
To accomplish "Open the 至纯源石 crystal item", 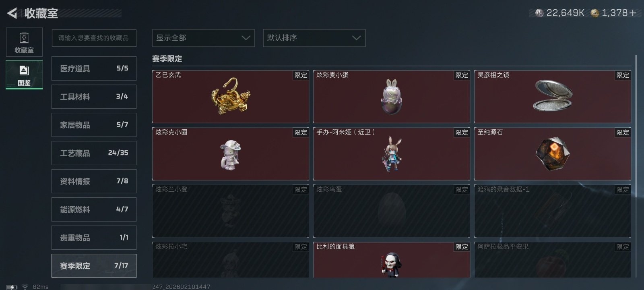I will [x=553, y=154].
